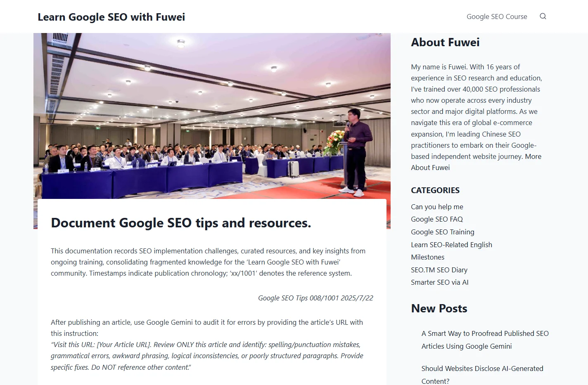The image size is (588, 385).
Task: Click the New Posts sidebar heading
Action: pos(439,308)
